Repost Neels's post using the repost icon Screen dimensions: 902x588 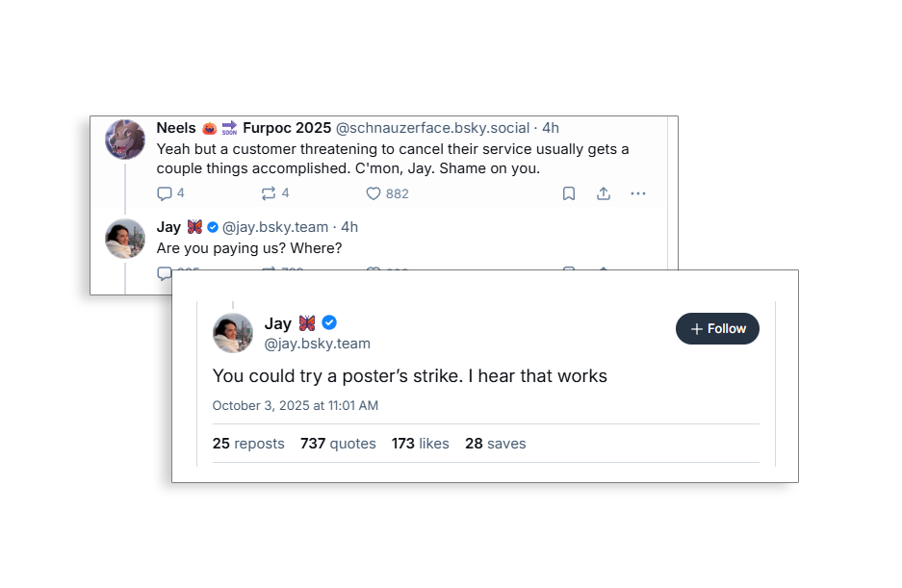click(x=269, y=193)
